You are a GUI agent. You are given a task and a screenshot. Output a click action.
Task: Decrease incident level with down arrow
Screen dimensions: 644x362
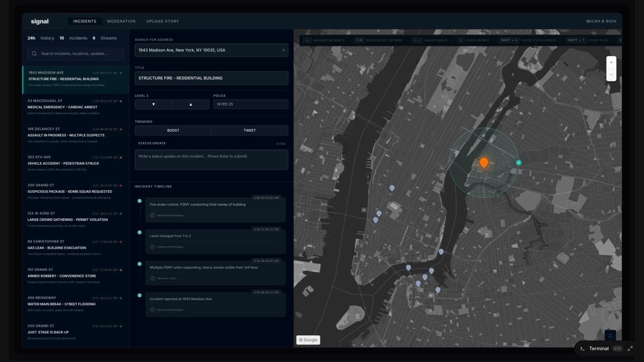pyautogui.click(x=153, y=104)
